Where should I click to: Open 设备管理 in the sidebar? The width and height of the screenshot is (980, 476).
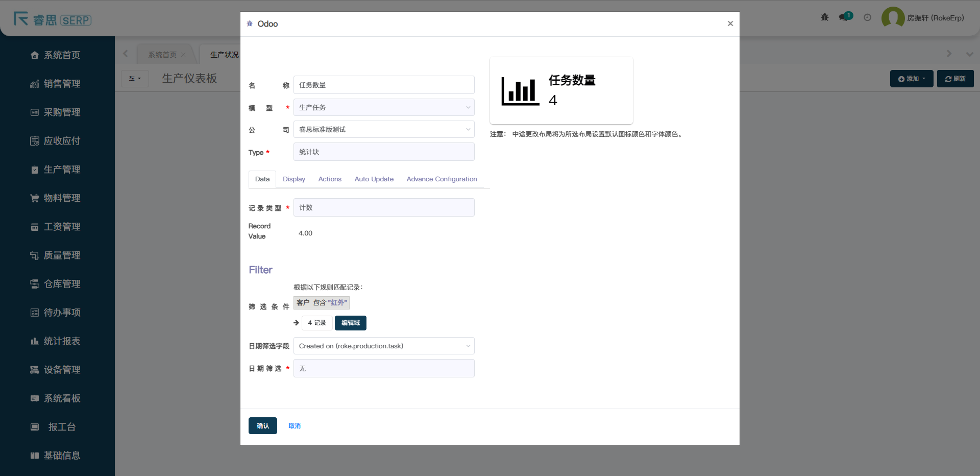click(61, 370)
